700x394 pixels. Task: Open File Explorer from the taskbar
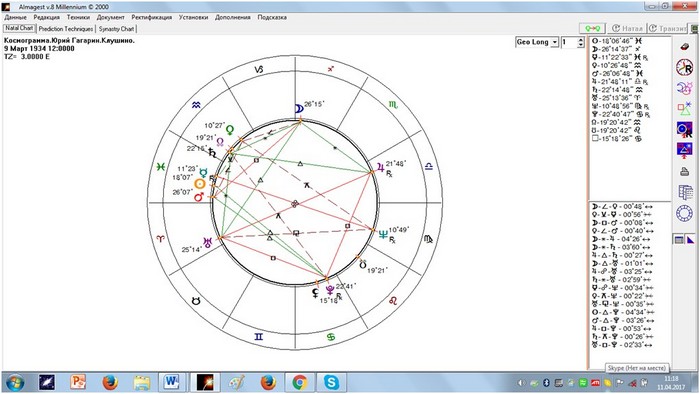tap(142, 382)
